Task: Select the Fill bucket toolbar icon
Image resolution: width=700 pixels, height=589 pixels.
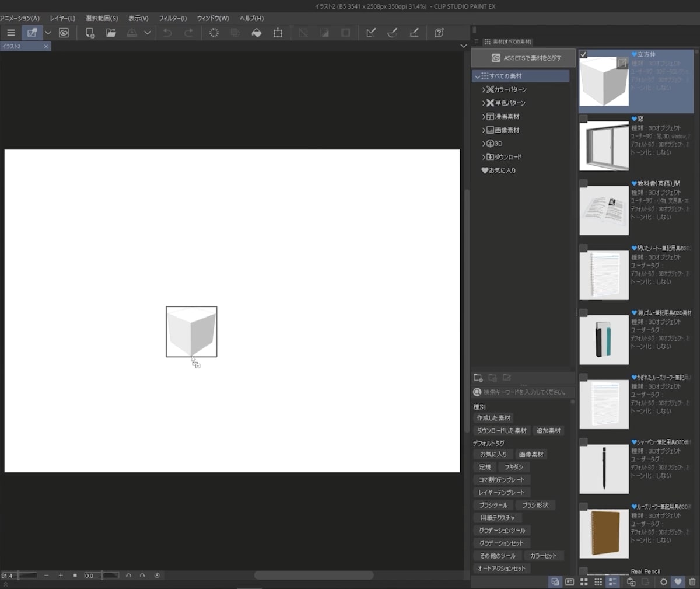Action: coord(257,33)
